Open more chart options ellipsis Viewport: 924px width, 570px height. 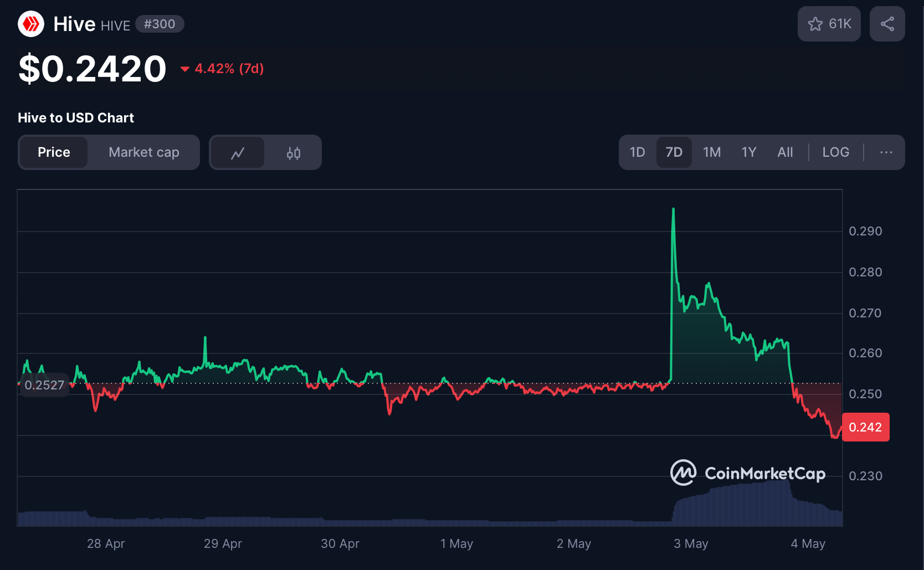tap(886, 152)
